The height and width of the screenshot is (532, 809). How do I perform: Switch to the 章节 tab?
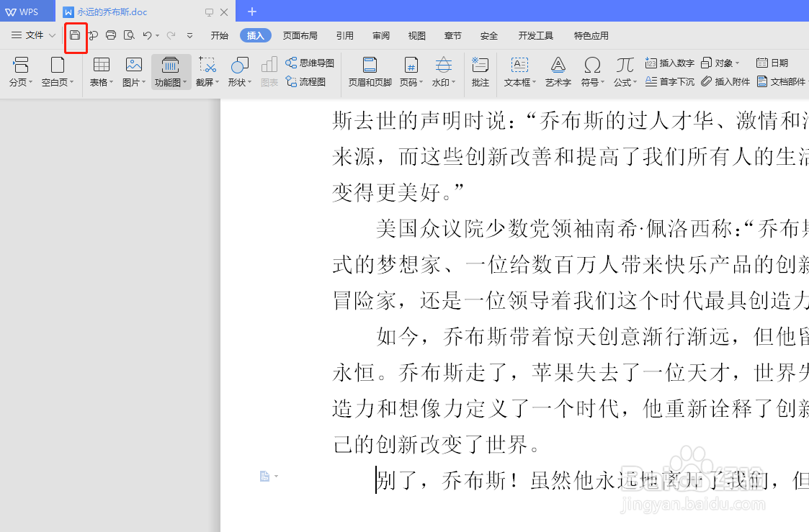[453, 35]
